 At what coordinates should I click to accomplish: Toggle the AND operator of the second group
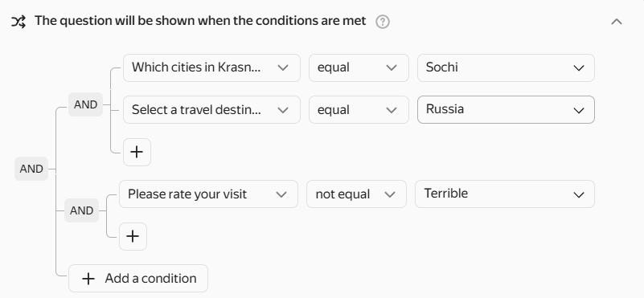[81, 210]
